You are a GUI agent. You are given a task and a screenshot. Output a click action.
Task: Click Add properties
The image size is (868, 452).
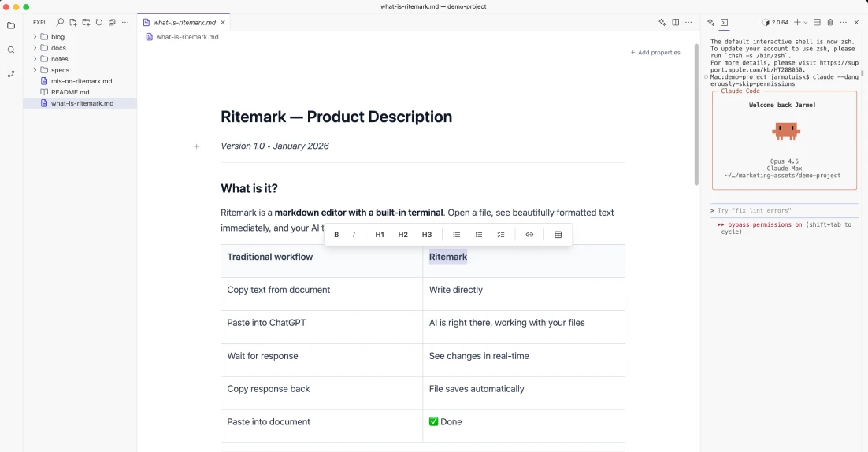tap(655, 53)
